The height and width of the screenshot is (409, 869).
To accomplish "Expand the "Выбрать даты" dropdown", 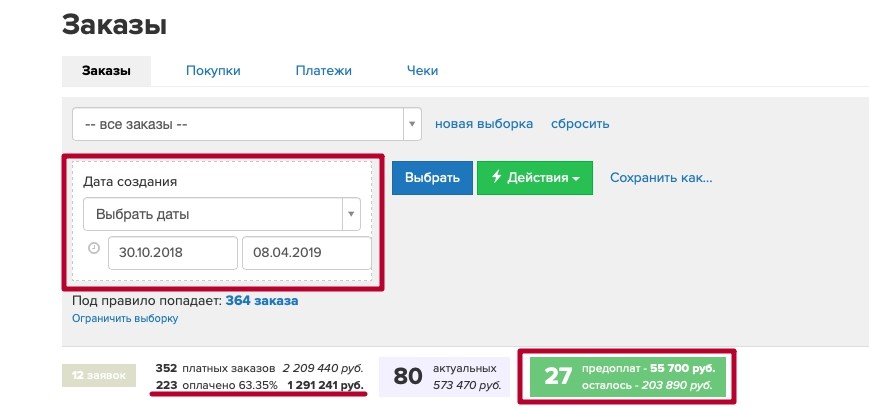I will pos(222,214).
